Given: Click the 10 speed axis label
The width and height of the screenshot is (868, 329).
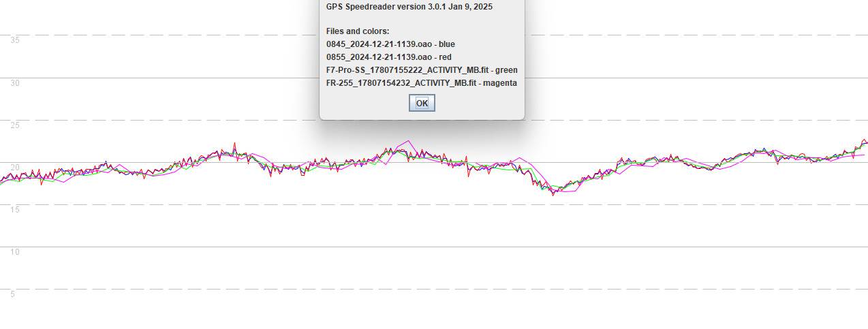Looking at the screenshot, I should coord(15,252).
